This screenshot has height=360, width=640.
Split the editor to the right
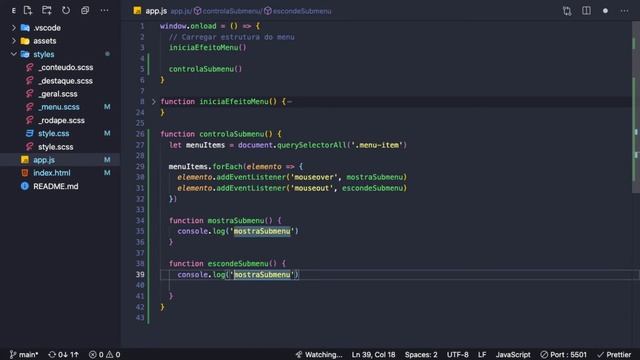(x=586, y=11)
